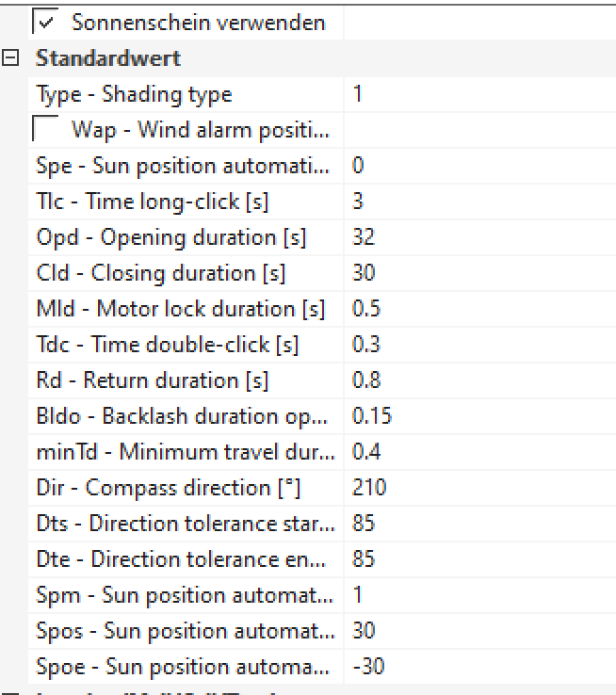Collapse the Standardwert section
Image resolution: width=616 pixels, height=695 pixels.
click(12, 58)
